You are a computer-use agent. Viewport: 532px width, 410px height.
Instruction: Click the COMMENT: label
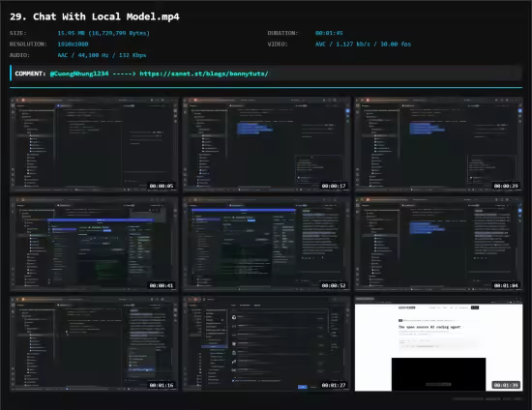(30, 73)
